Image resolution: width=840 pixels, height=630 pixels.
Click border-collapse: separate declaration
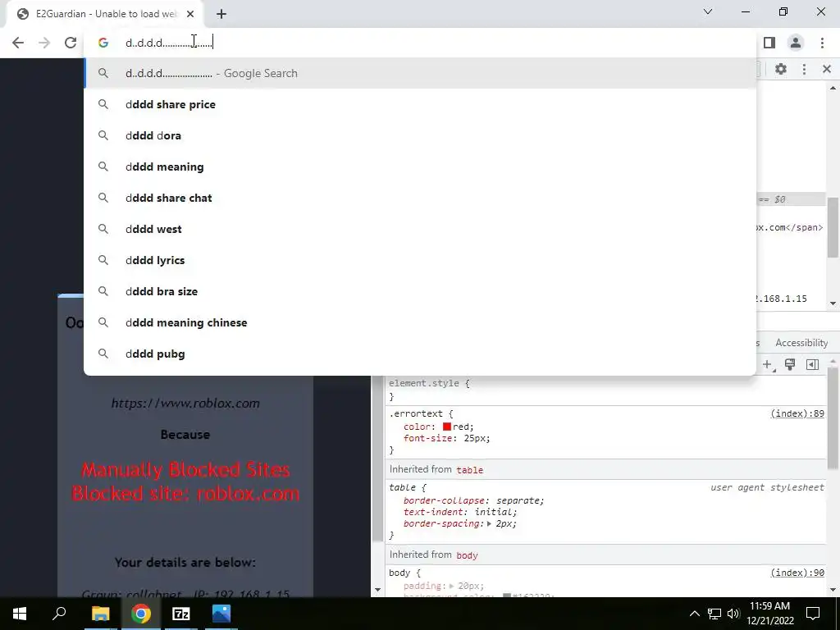click(473, 500)
